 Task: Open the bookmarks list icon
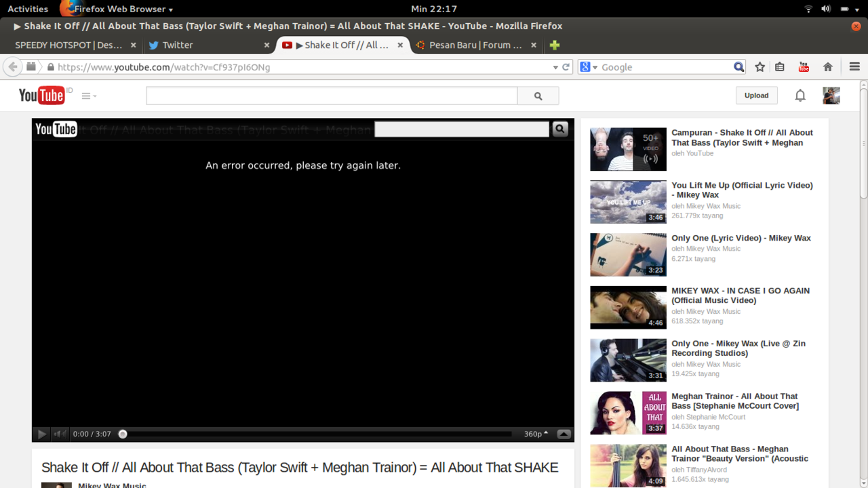click(780, 67)
